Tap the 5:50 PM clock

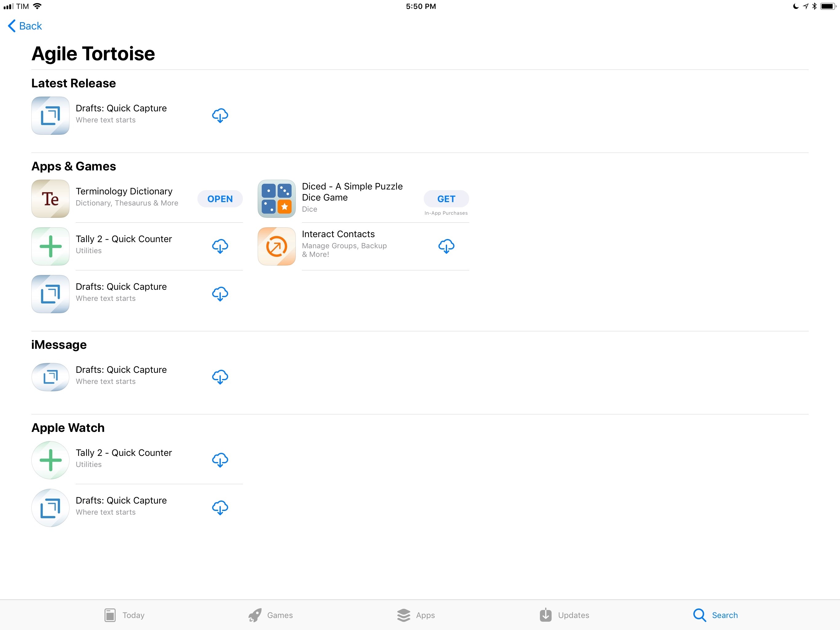[x=421, y=6]
